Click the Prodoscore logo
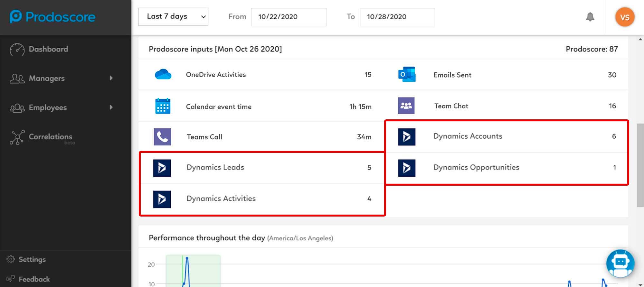 pos(52,17)
